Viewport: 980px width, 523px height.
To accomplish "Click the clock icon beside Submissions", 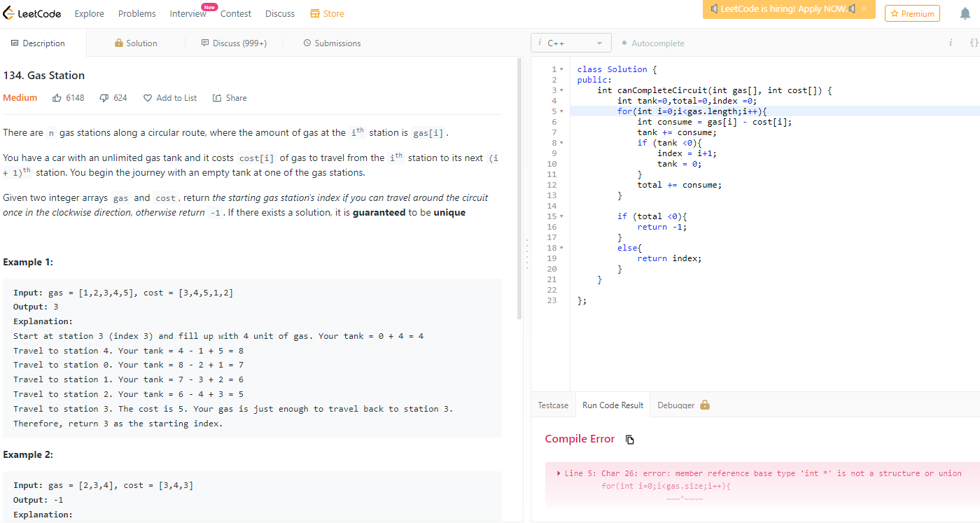I will point(307,43).
